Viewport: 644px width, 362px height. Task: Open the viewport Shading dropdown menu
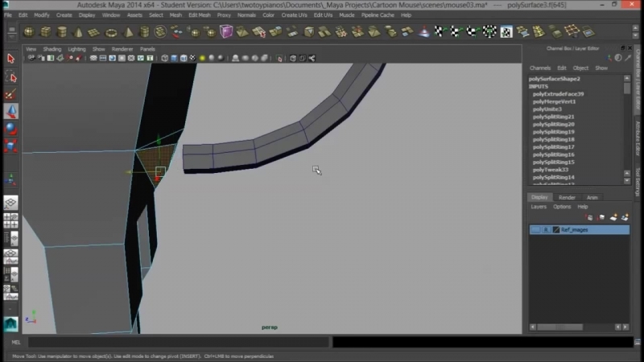pyautogui.click(x=52, y=49)
